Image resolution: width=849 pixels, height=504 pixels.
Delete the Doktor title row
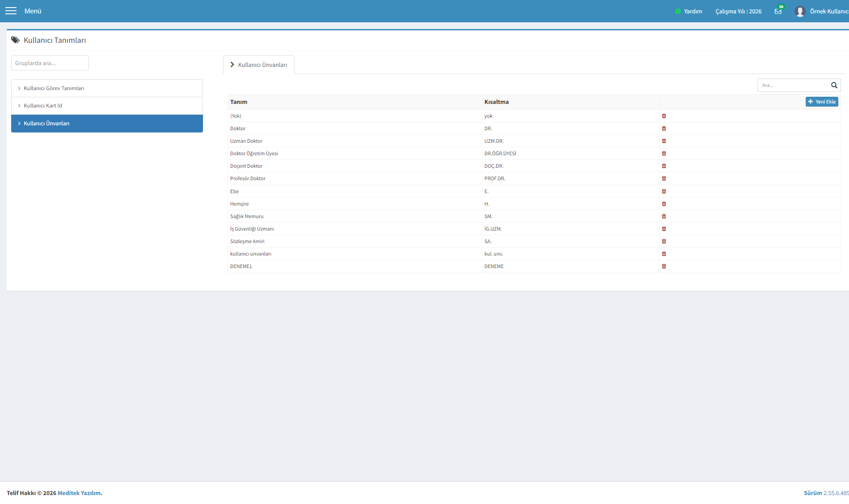coord(664,128)
